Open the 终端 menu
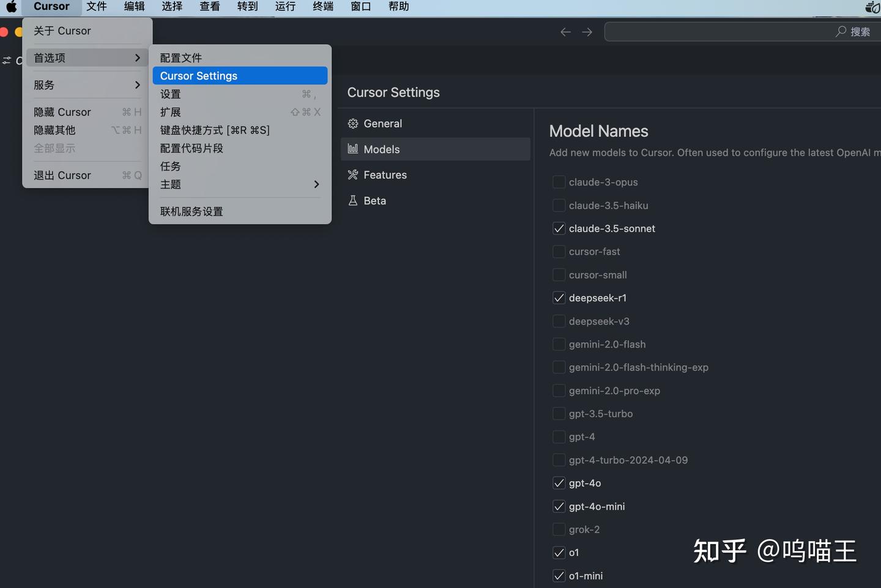 click(323, 7)
